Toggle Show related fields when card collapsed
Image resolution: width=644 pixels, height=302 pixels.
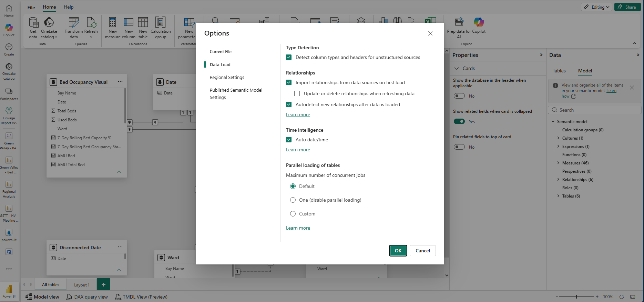(x=459, y=121)
